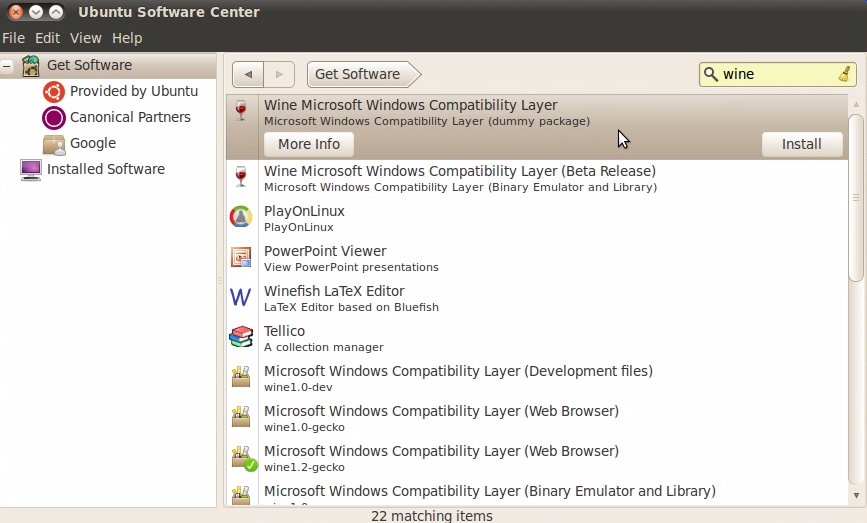This screenshot has width=867, height=523.
Task: Click the scrollbar down arrow
Action: click(x=856, y=496)
